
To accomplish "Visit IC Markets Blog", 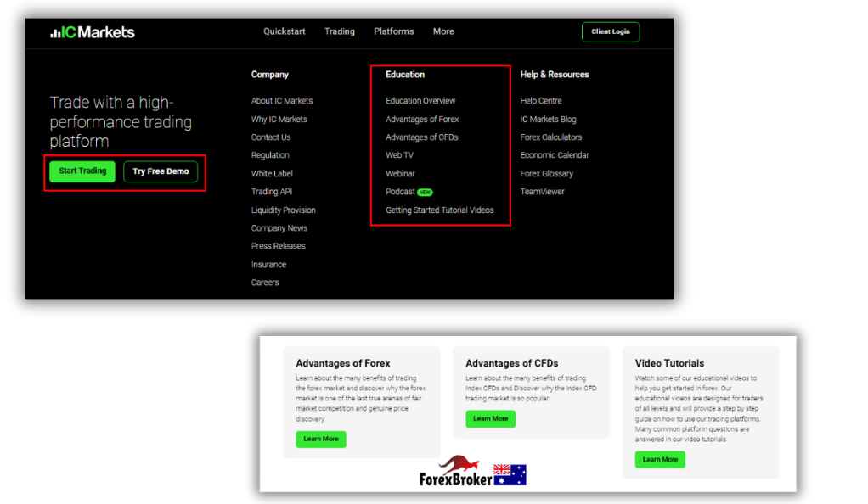I will pyautogui.click(x=548, y=119).
